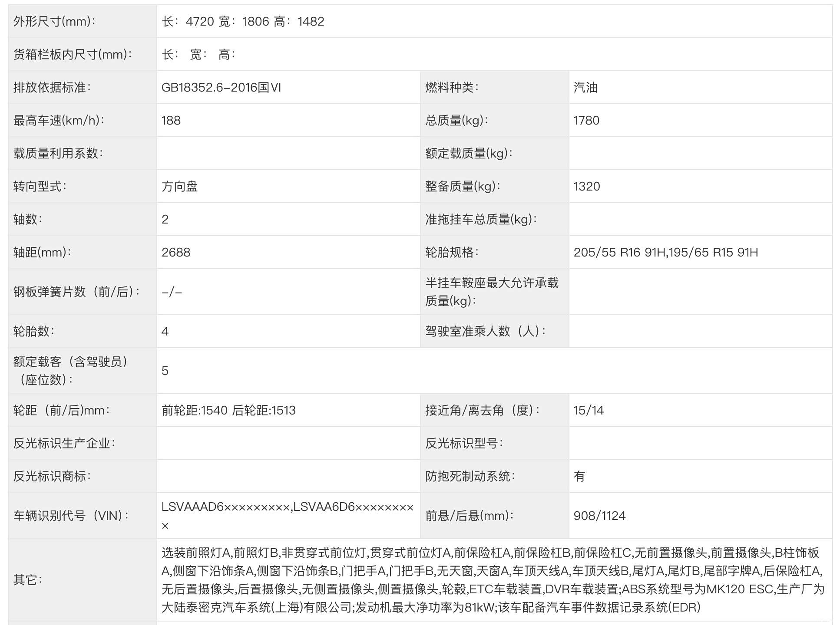This screenshot has width=840, height=625.
Task: Click the curb weight value 1320
Action: click(x=586, y=186)
